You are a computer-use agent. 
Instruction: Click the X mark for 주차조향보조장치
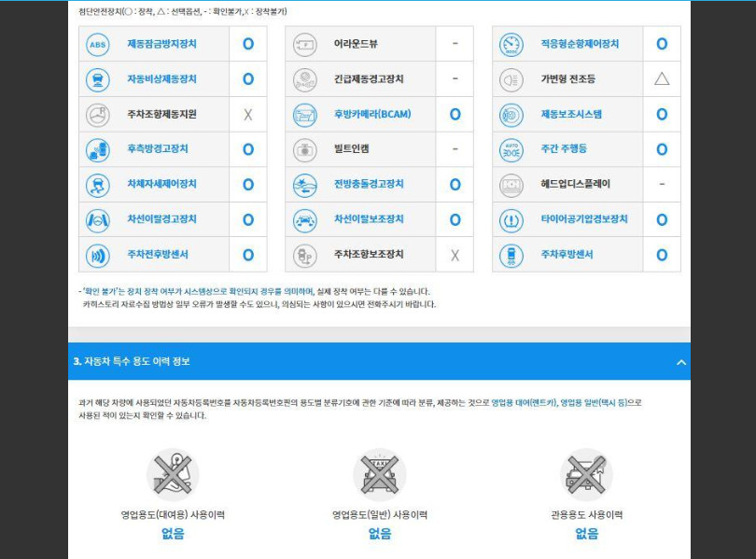(x=455, y=256)
